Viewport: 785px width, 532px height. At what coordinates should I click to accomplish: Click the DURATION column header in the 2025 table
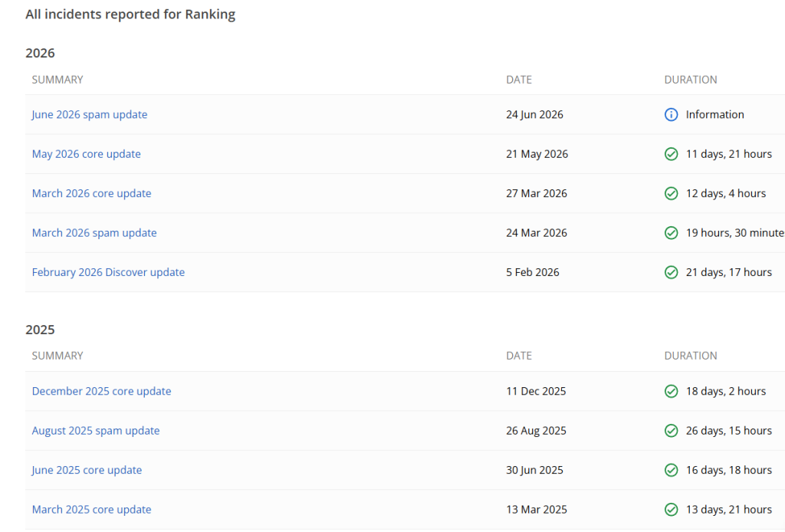[691, 356]
